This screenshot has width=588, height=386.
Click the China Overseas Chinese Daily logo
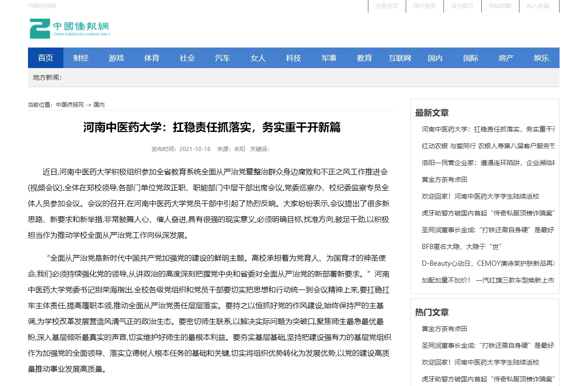[x=70, y=28]
